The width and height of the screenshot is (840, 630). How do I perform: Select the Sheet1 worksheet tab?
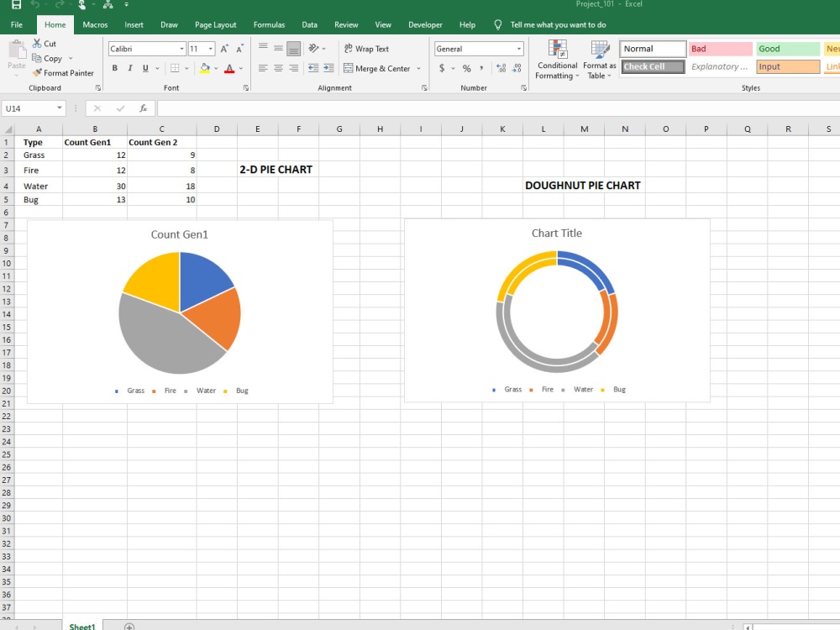pos(82,627)
